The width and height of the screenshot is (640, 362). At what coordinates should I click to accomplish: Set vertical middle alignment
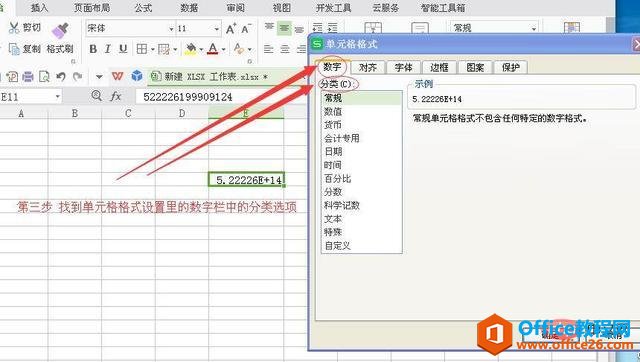[284, 28]
